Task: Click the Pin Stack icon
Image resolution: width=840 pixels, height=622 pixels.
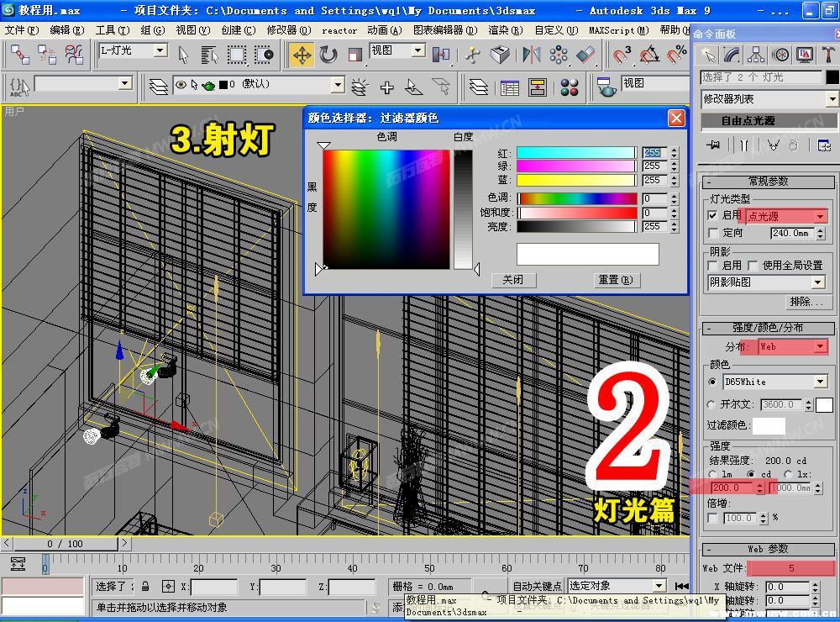Action: [x=713, y=145]
